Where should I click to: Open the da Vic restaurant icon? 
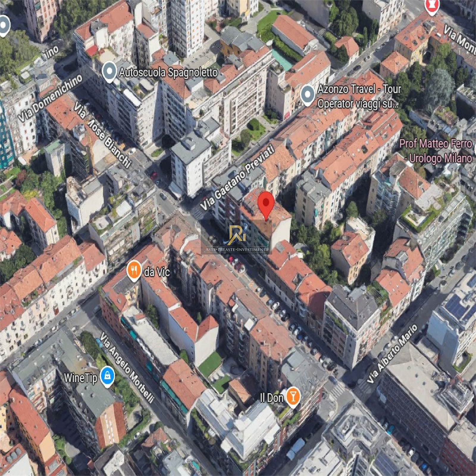tap(134, 270)
